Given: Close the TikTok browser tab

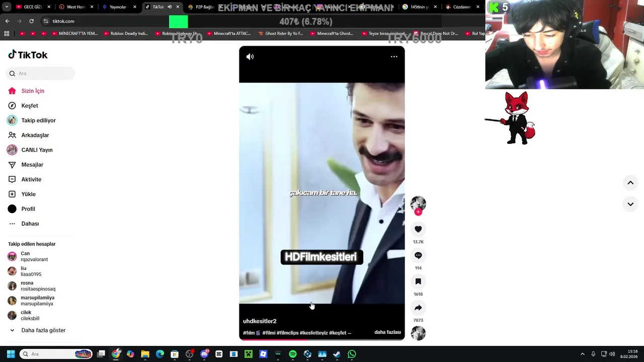Looking at the screenshot, I should coord(178,7).
